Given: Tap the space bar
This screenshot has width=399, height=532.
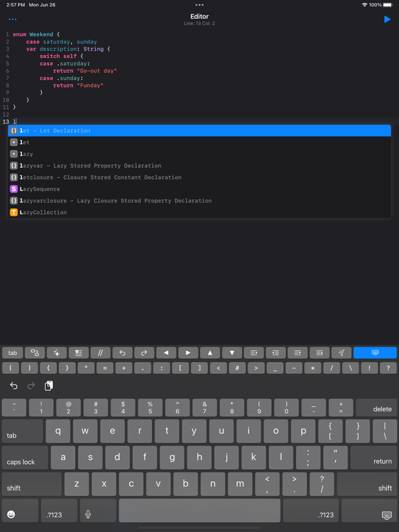Looking at the screenshot, I should coord(200,510).
